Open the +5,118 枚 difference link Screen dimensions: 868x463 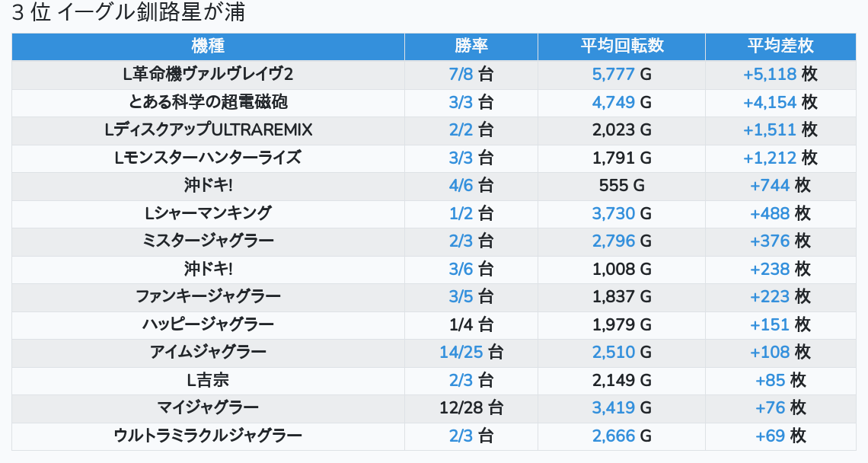coord(770,74)
